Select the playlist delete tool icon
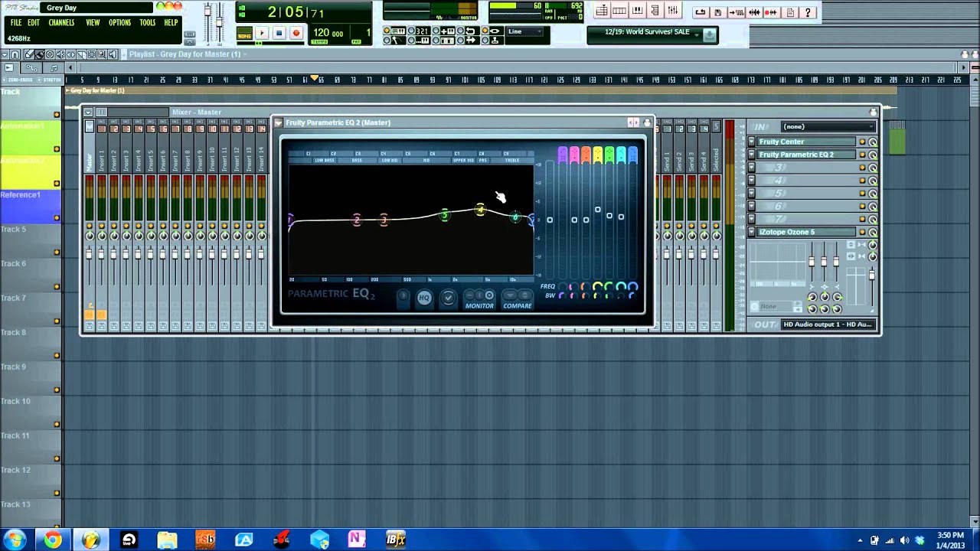This screenshot has height=551, width=980. tap(49, 54)
